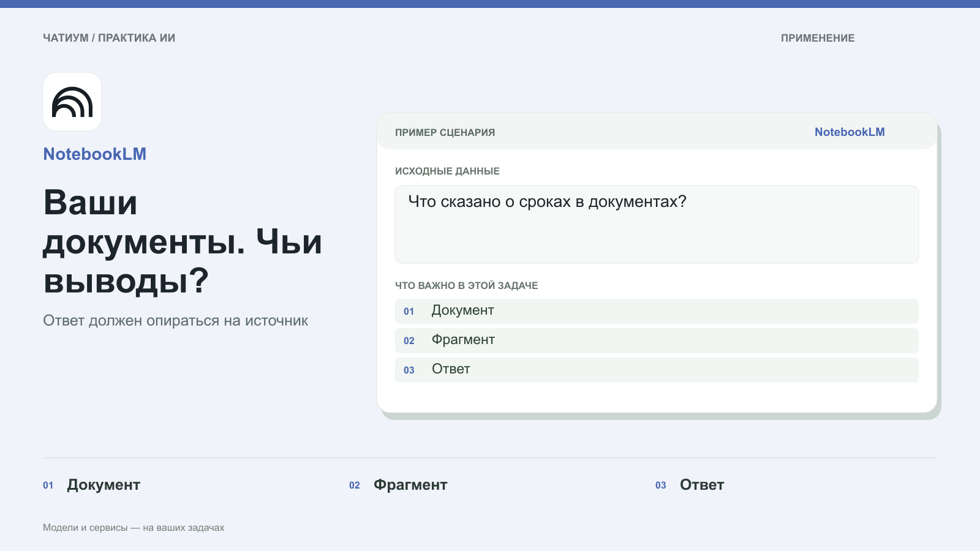Viewport: 980px width, 551px height.
Task: Select row 03 Ответ in the card
Action: (657, 370)
